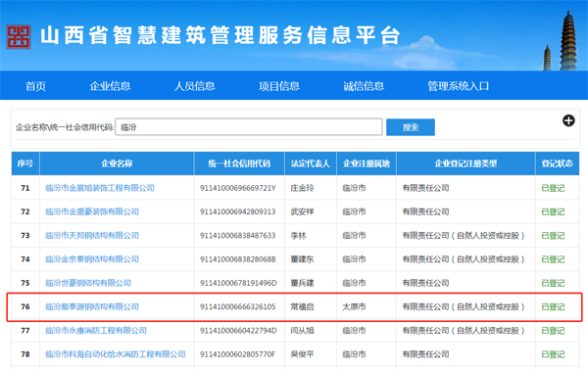
Task: Click legal representative 董建东
Action: tap(302, 258)
